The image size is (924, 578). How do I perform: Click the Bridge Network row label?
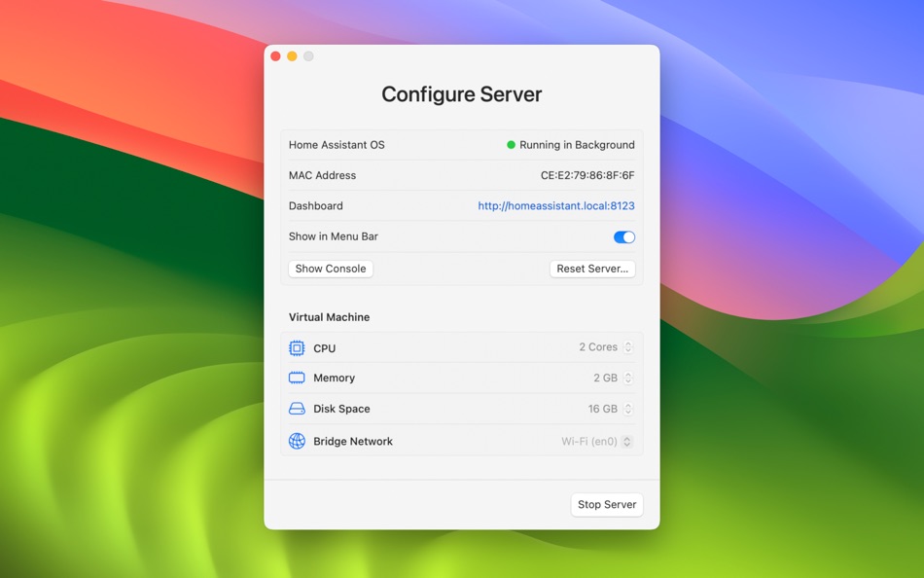tap(353, 441)
